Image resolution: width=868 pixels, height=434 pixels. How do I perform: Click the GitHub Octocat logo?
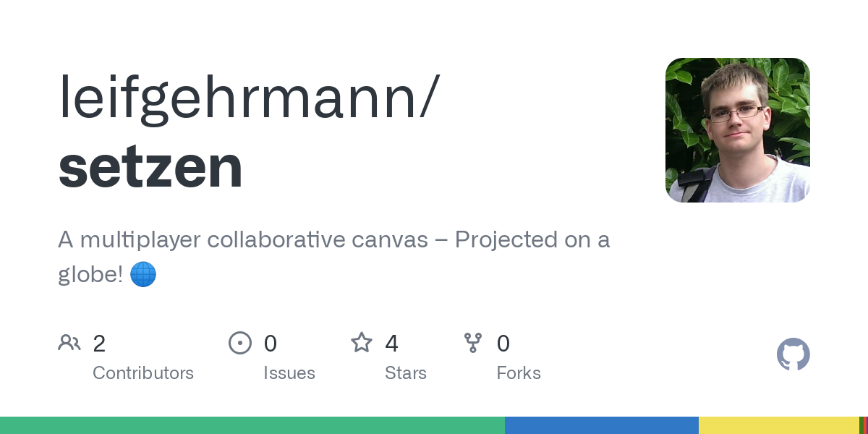coord(793,354)
